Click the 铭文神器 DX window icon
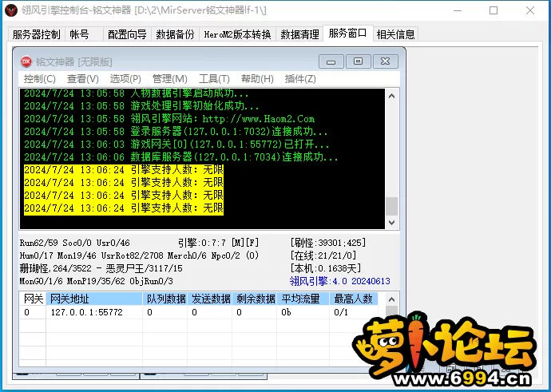 [x=26, y=61]
